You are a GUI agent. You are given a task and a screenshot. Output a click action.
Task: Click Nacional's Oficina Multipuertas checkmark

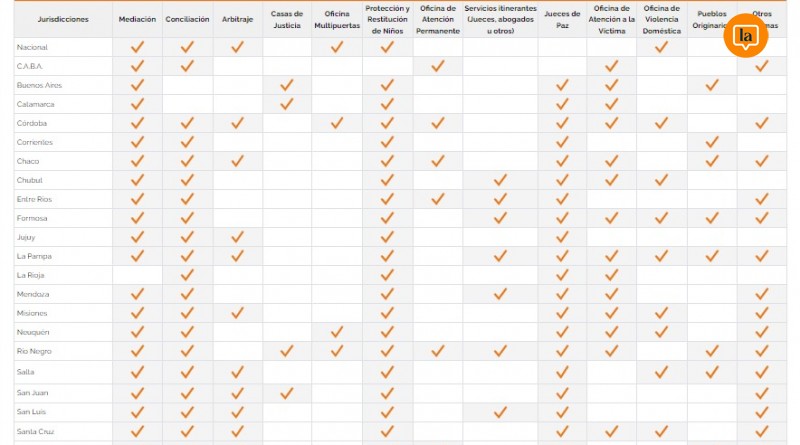(337, 47)
